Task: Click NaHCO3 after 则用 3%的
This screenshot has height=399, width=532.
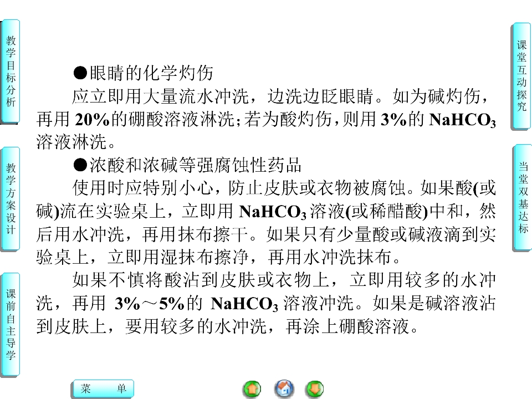Action: click(x=462, y=120)
